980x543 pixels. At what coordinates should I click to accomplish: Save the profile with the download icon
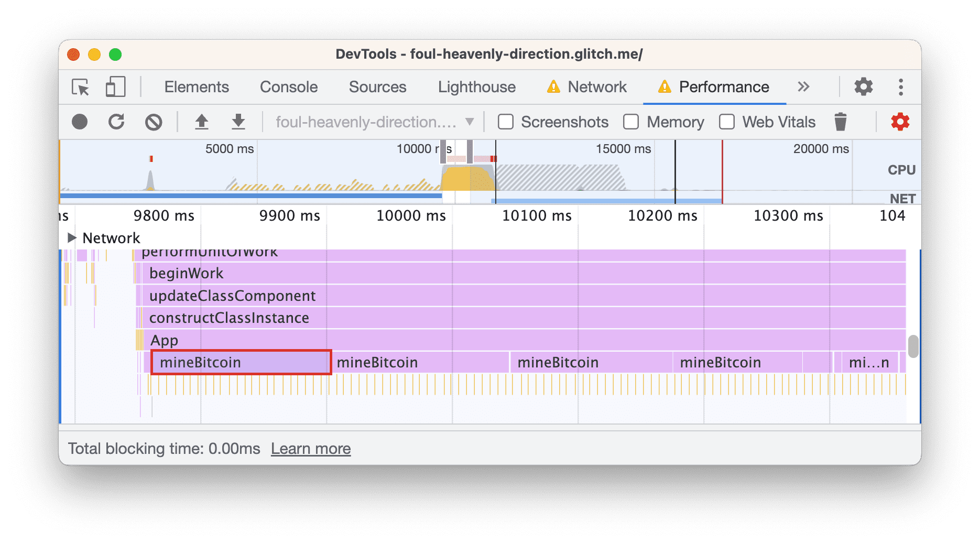pos(238,122)
